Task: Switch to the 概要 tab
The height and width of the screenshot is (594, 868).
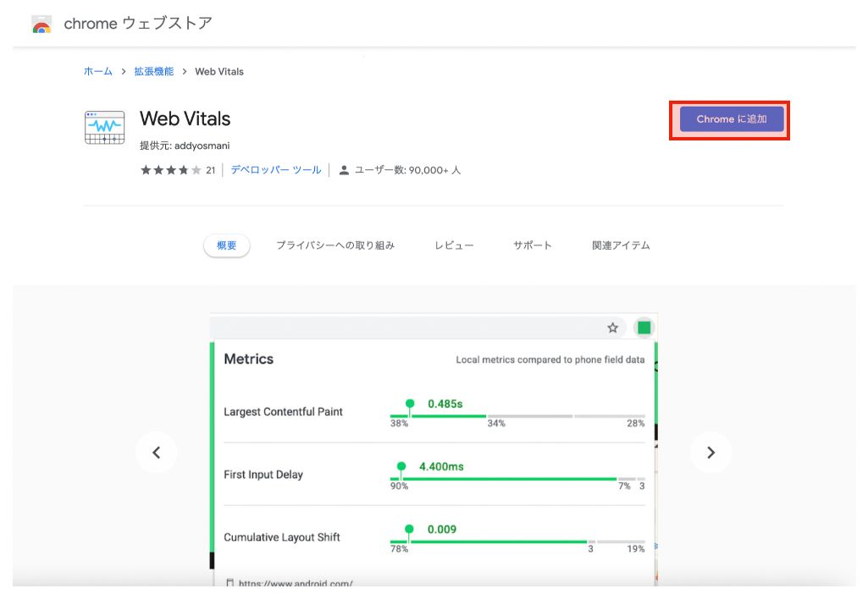Action: pyautogui.click(x=226, y=245)
